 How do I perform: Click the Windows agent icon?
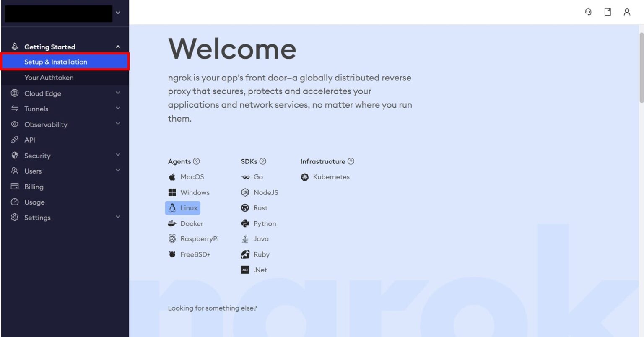coord(172,193)
